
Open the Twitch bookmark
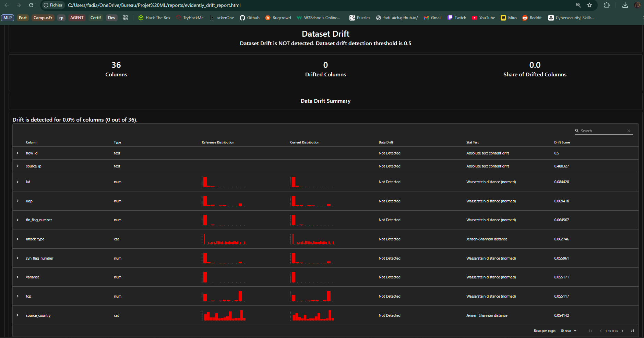(457, 18)
